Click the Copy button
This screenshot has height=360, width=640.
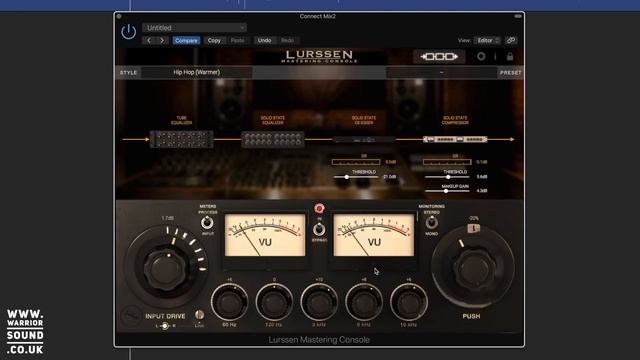click(x=214, y=40)
